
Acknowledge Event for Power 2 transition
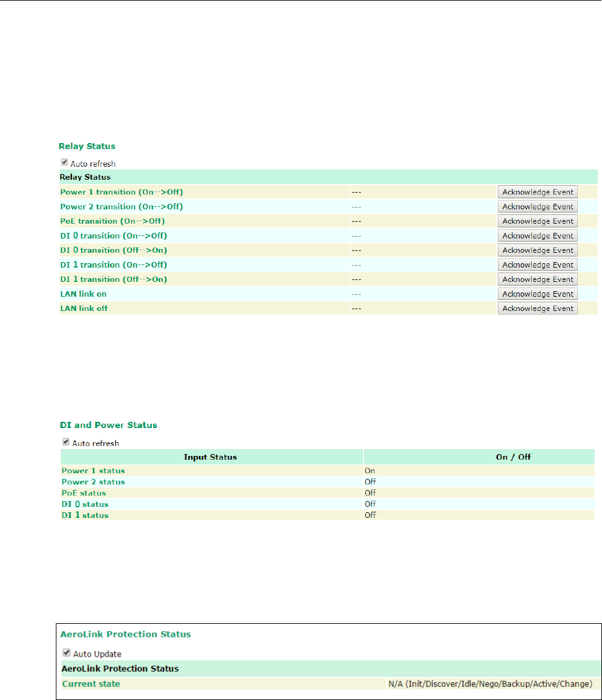(x=538, y=207)
